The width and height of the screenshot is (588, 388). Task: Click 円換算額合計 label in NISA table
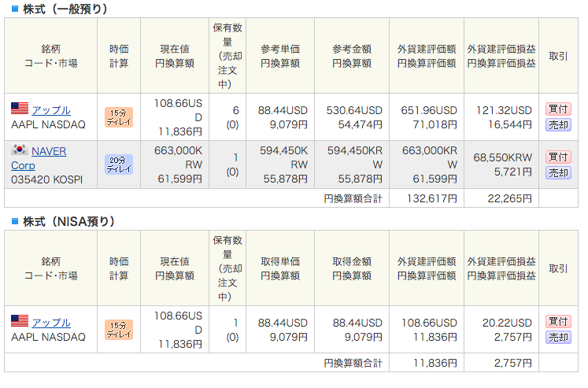click(353, 363)
